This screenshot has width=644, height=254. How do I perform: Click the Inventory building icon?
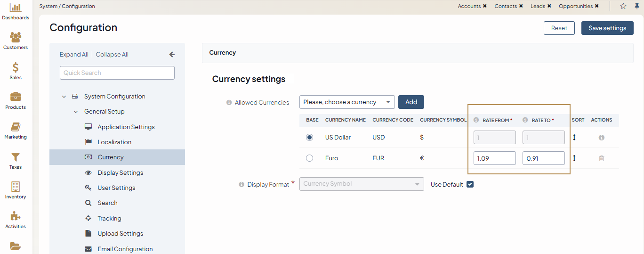16,187
